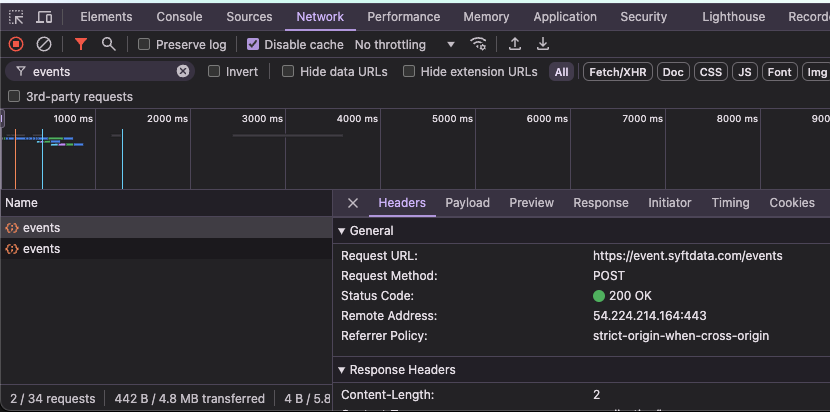The height and width of the screenshot is (412, 830).
Task: Select the second events request row
Action: [x=42, y=249]
